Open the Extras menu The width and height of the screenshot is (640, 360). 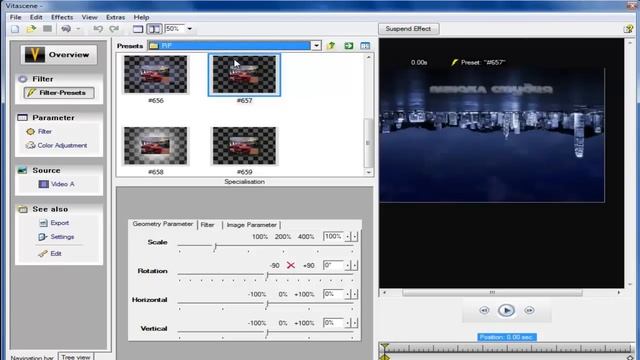[116, 17]
